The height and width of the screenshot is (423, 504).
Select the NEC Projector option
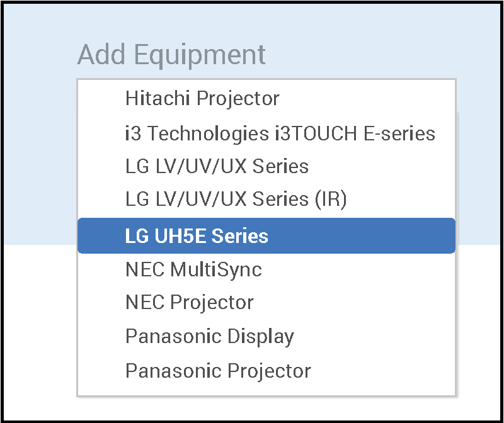pos(189,303)
